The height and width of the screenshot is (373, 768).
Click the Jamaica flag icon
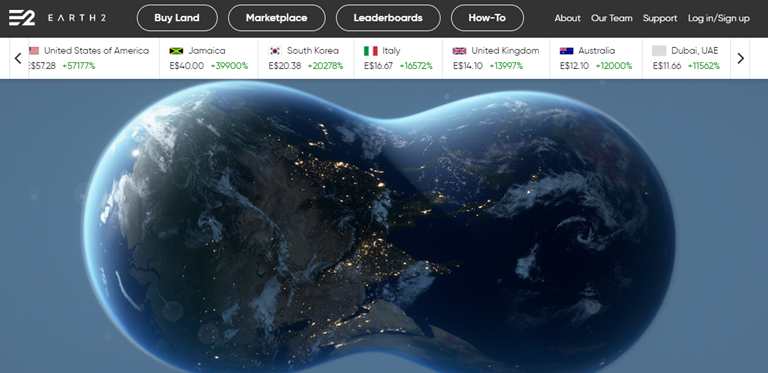coord(176,51)
